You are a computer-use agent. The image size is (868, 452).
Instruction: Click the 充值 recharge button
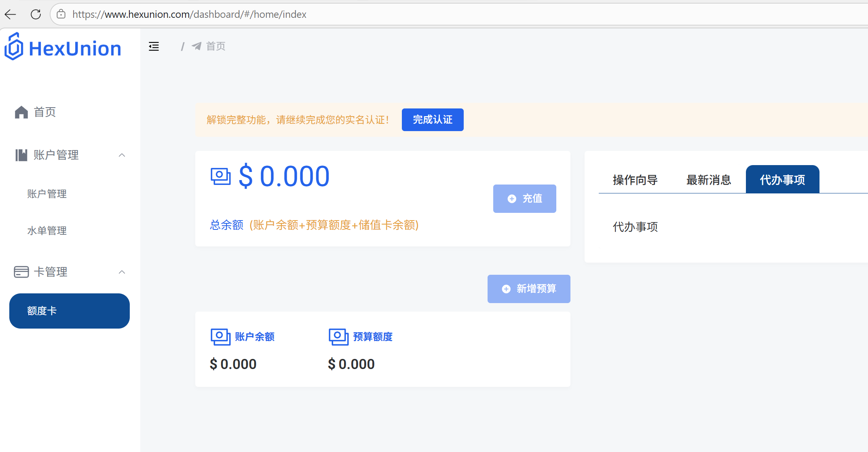click(524, 199)
